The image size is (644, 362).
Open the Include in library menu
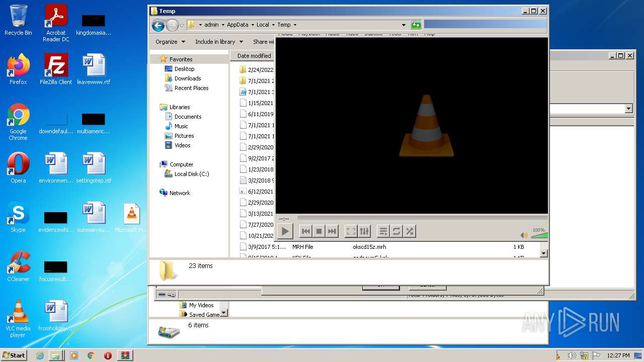tap(219, 42)
